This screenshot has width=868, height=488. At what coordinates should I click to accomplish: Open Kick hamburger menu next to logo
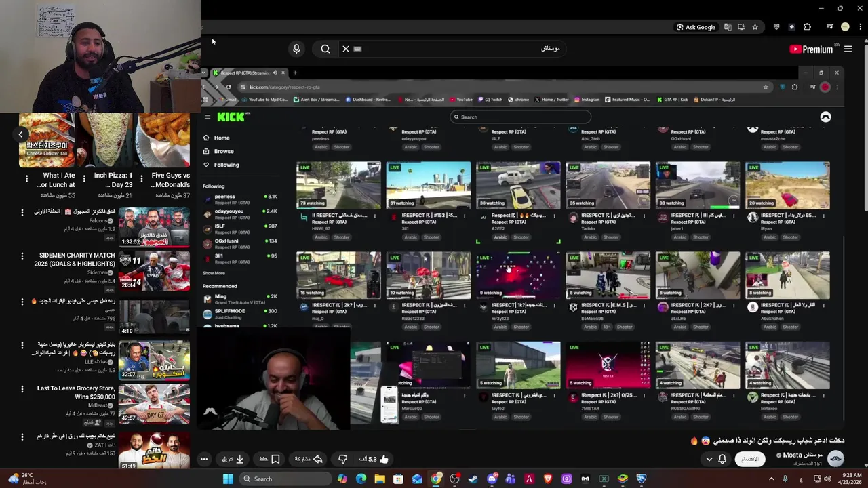(208, 117)
